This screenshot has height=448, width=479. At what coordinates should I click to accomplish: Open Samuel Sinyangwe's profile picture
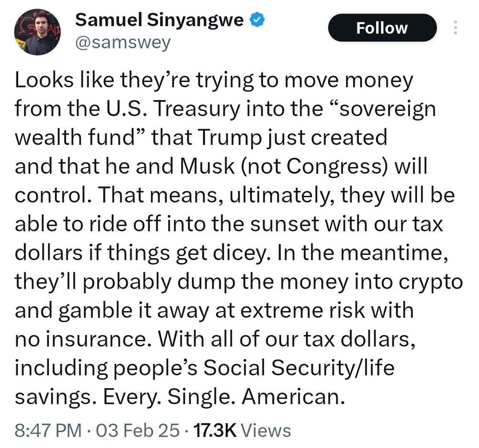click(x=37, y=32)
